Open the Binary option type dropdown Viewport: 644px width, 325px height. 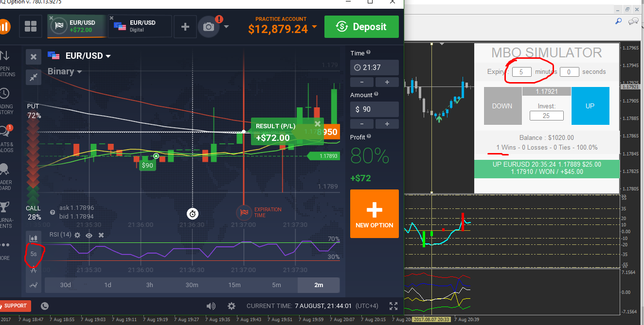(x=65, y=71)
